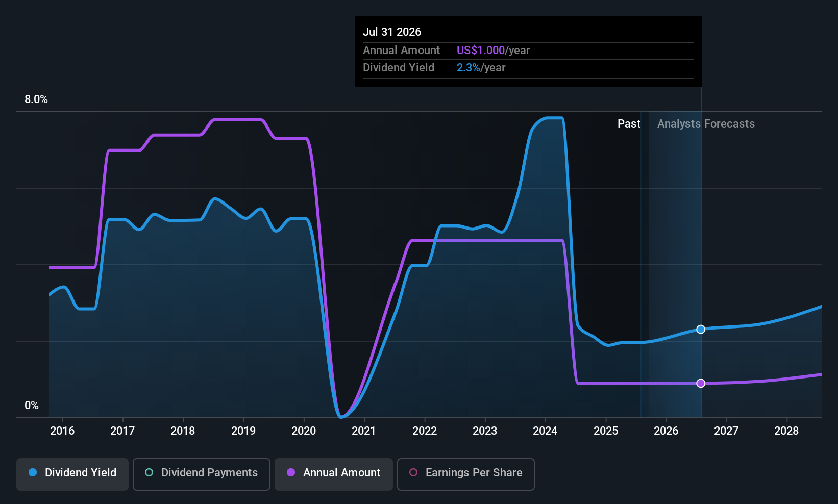Click the Jul 31 2026 tooltip date
838x504 pixels.
point(392,32)
